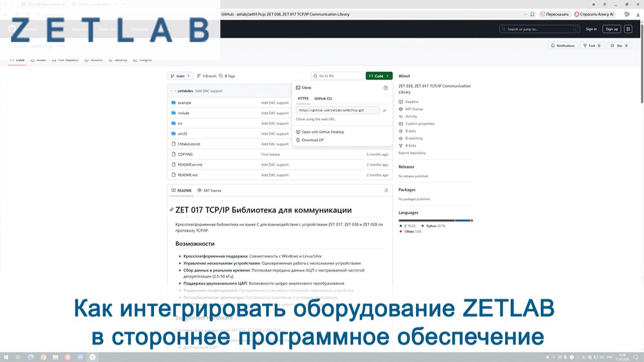
Task: Click Спросить Алису AI button
Action: tap(594, 14)
